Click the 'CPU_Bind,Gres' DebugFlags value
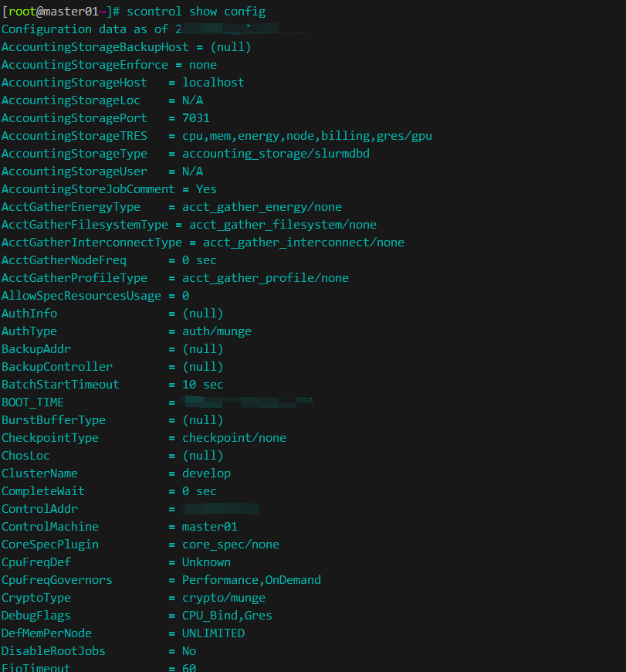 [227, 616]
